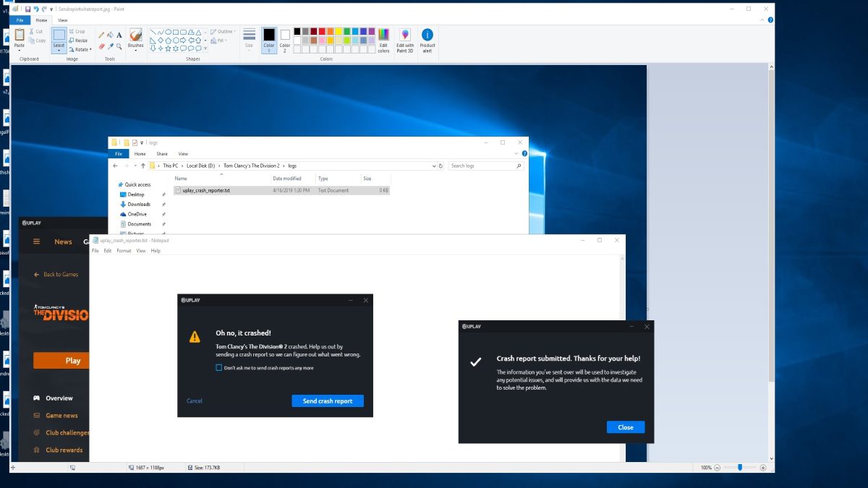Click the Search logs field in Explorer
Image resolution: width=868 pixels, height=488 pixels.
(486, 166)
